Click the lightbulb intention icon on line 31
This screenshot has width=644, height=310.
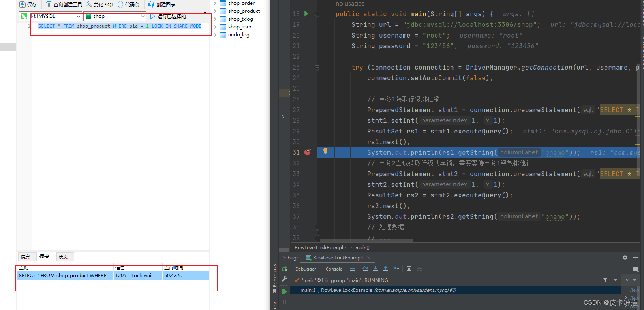click(325, 151)
